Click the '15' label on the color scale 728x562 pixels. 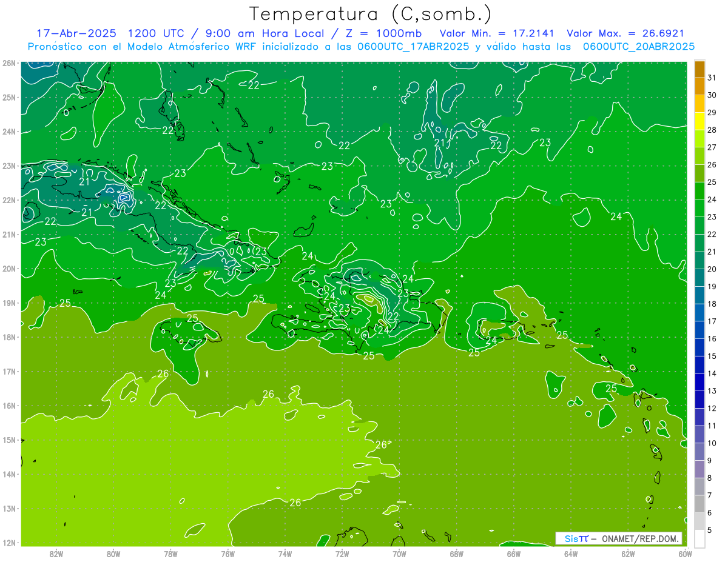(712, 356)
